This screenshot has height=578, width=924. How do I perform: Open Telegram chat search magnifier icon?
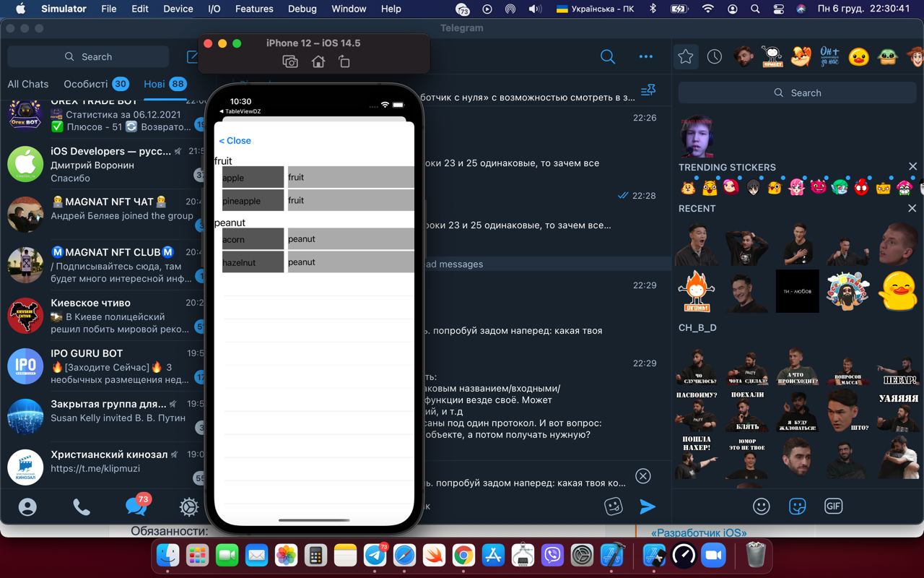coord(608,56)
